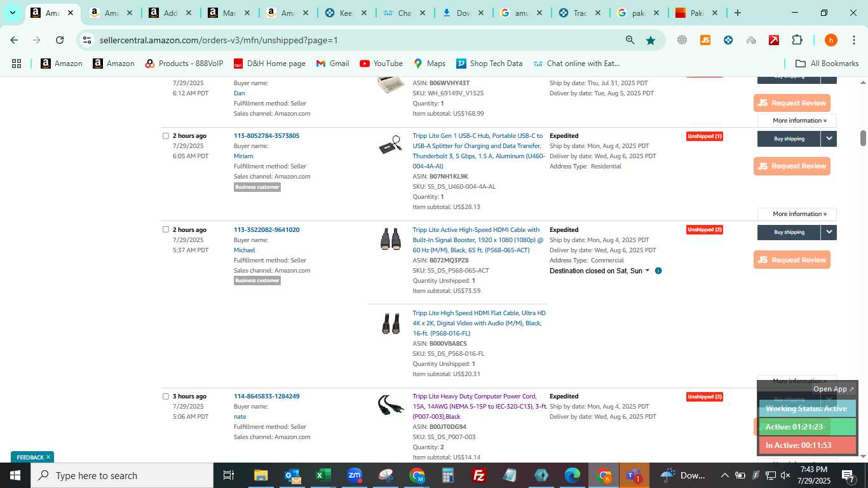Click the speaker volume tray icon
This screenshot has height=488, width=868.
pyautogui.click(x=785, y=475)
